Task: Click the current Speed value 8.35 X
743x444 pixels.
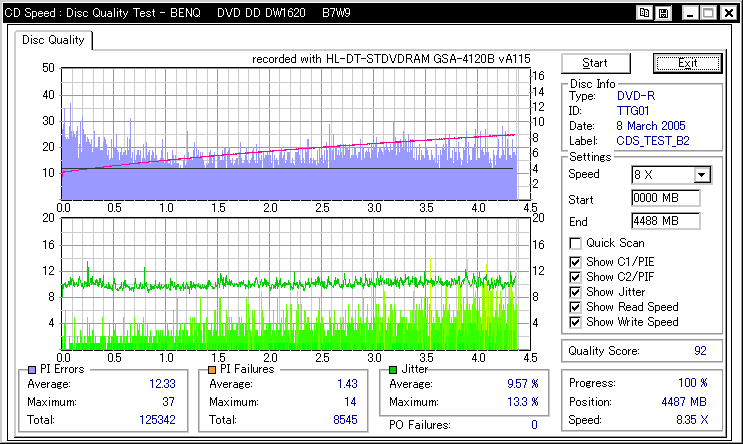Action: pos(692,420)
